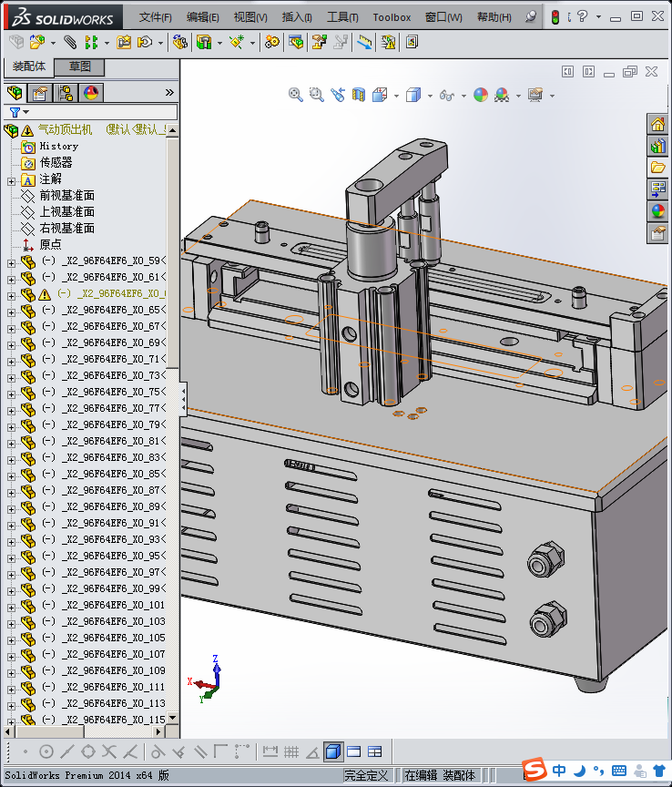
Task: Click the 完全定义 status bar label
Action: pyautogui.click(x=366, y=775)
